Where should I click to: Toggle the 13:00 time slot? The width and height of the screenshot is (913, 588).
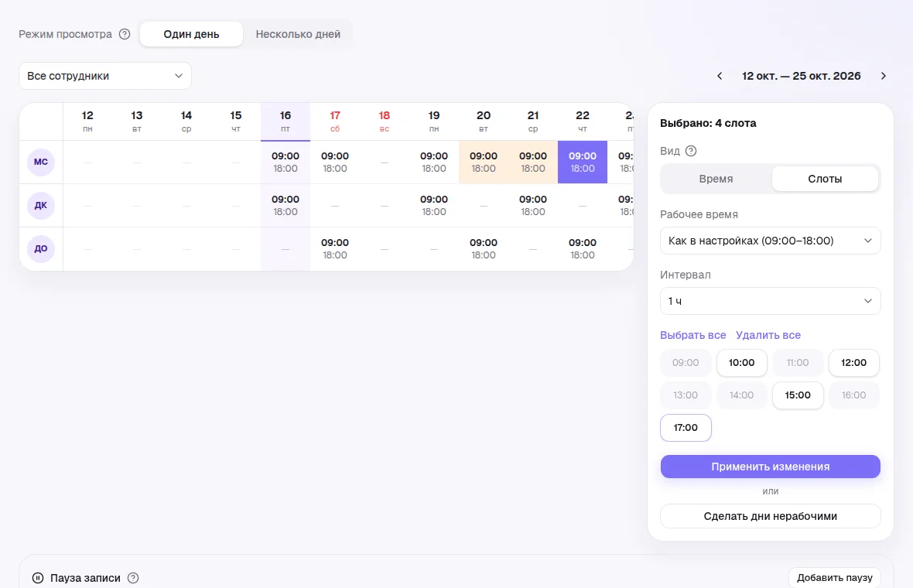pos(686,395)
